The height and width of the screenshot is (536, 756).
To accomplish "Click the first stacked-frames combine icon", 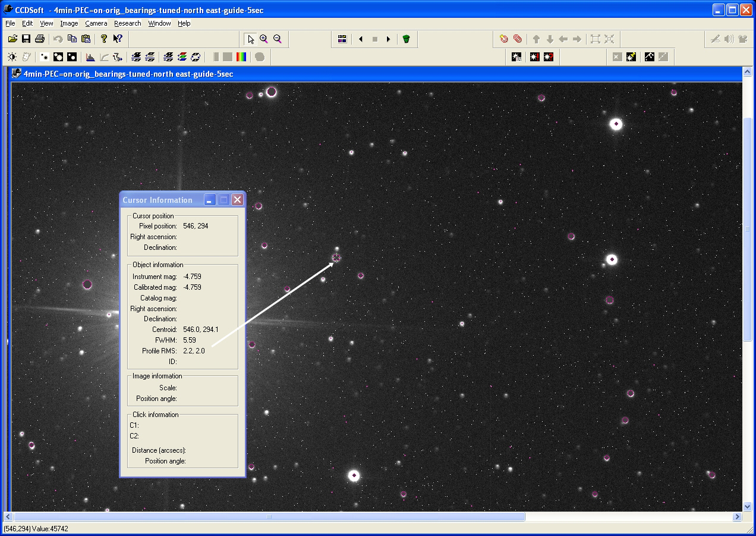I will 136,57.
